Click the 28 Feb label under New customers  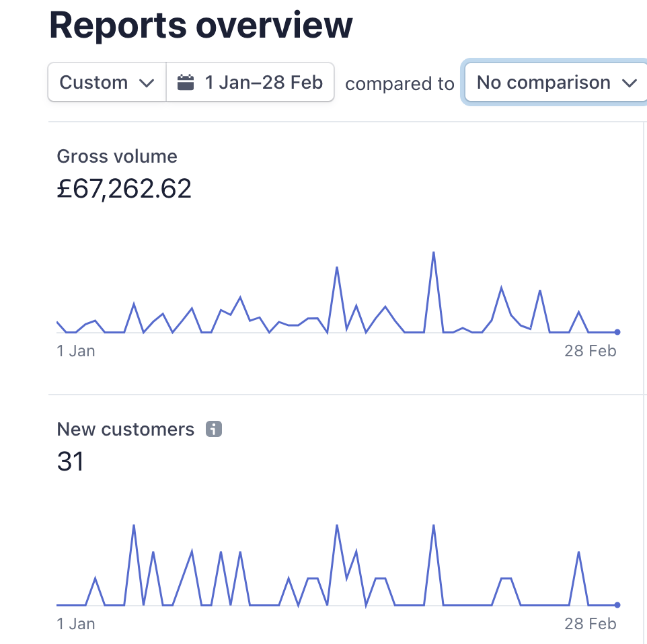click(590, 624)
